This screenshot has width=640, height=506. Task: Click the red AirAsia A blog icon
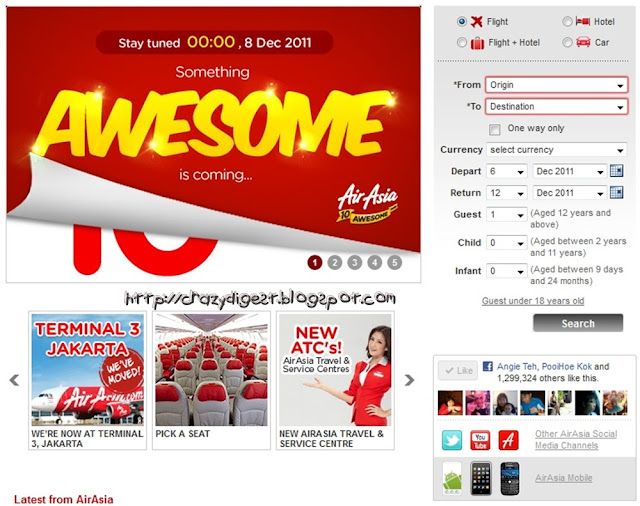[x=509, y=440]
